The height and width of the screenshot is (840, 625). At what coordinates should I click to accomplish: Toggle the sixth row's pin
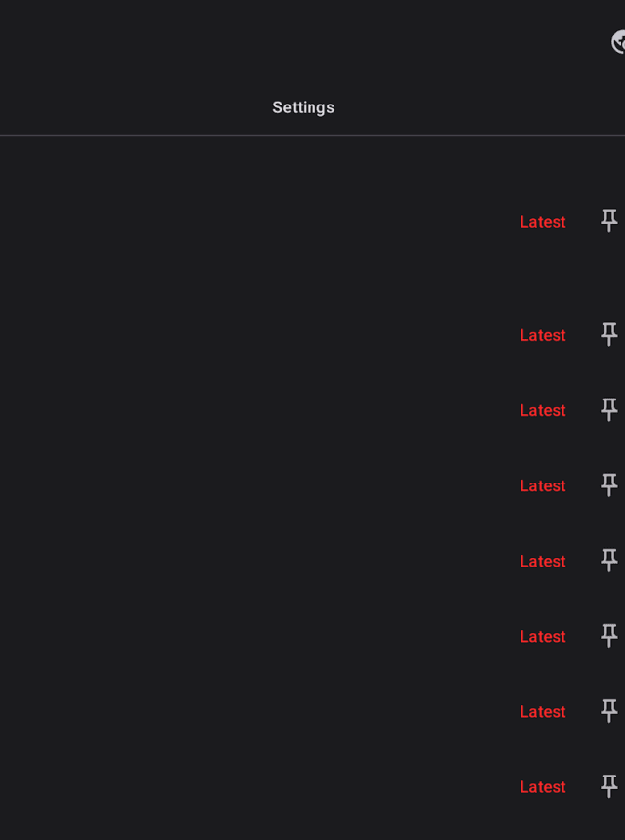[608, 636]
